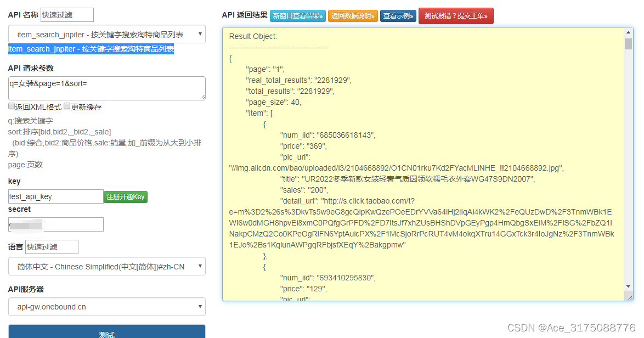Viewport: 644px width, 338px height.
Task: Click the orange 返回数据说明 button
Action: 353,16
